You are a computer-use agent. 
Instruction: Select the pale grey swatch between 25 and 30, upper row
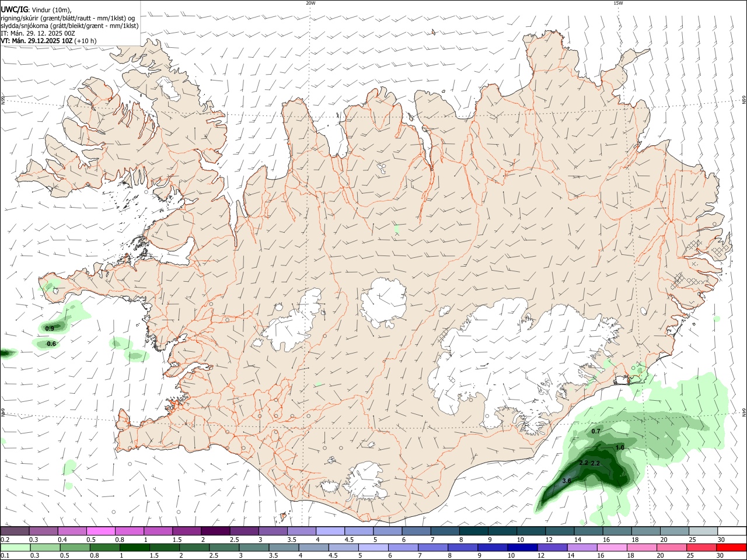pos(703,531)
